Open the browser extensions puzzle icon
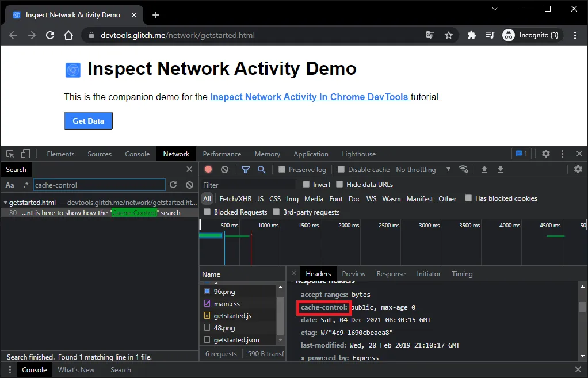 (x=471, y=35)
